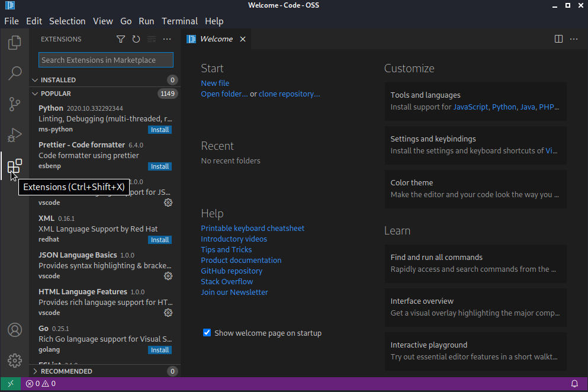Open the Help menu
Viewport: 588px width, 392px height.
click(214, 21)
